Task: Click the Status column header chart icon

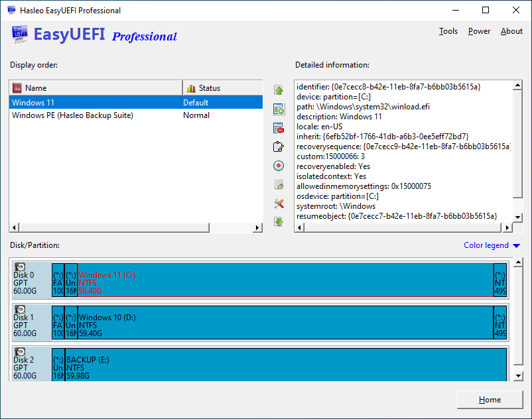Action: (191, 88)
